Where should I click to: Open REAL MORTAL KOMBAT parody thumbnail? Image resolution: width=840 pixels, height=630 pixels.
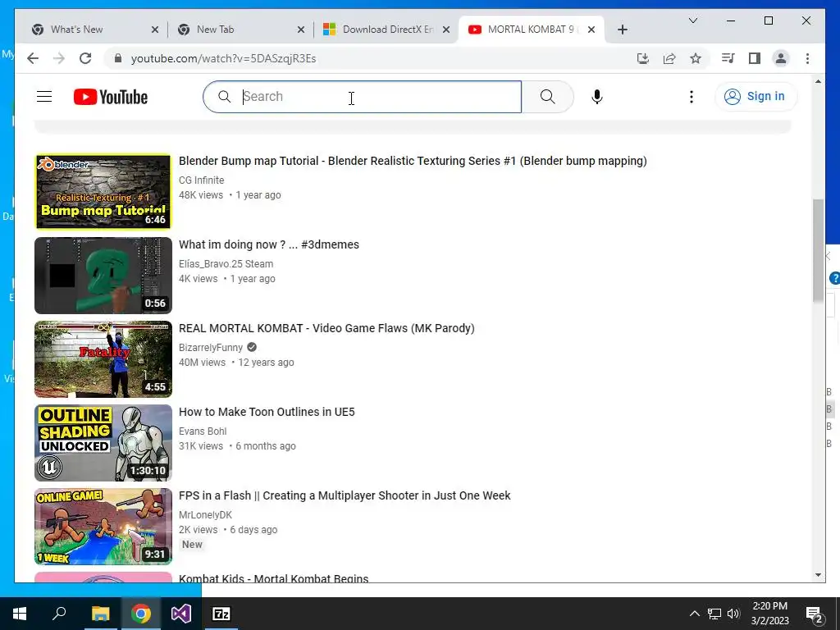(x=103, y=359)
